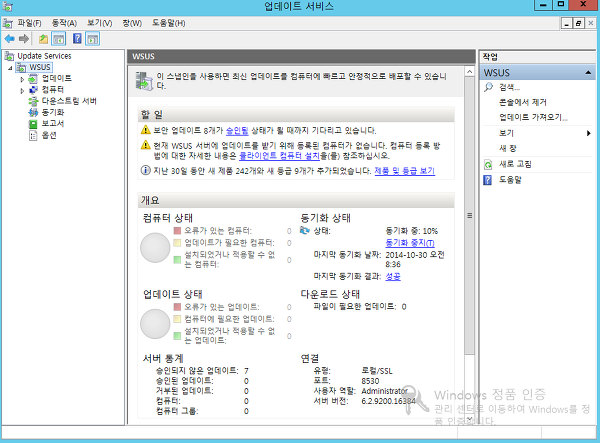Click 승인되지 않은 업데이트 count 7

(246, 371)
